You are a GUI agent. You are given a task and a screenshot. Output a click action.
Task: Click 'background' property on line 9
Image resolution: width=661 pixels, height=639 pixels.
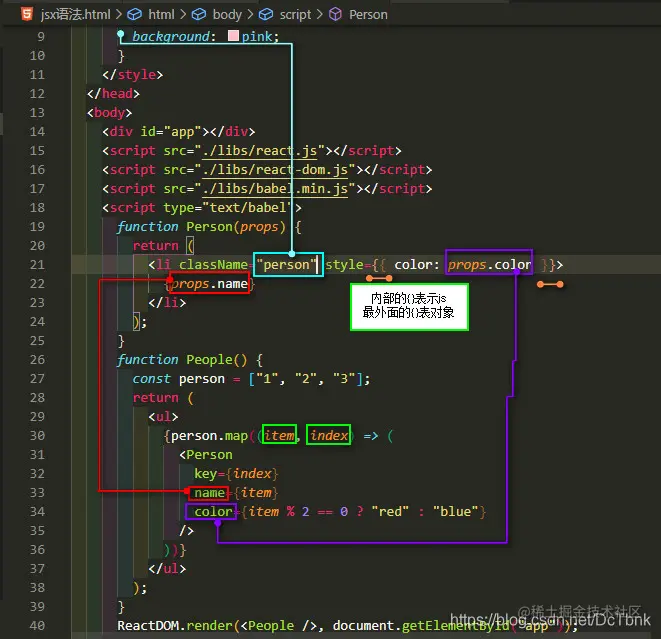[x=171, y=37]
